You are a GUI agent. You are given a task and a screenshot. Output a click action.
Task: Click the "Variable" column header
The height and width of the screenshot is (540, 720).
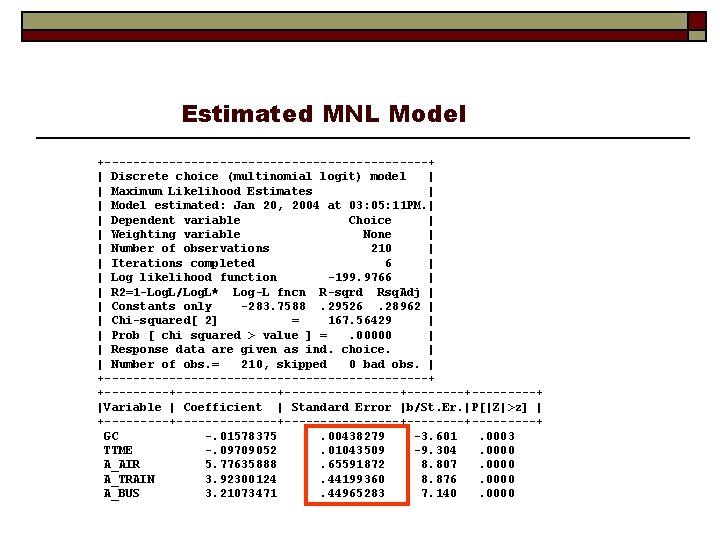coord(132,407)
